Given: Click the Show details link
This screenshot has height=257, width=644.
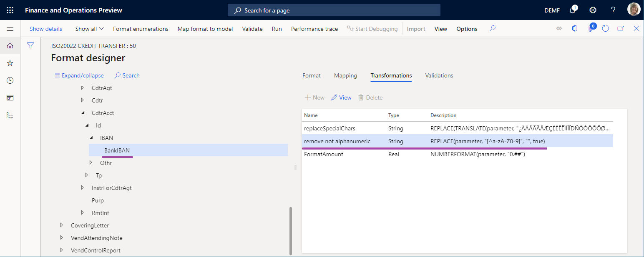Looking at the screenshot, I should click(x=45, y=28).
